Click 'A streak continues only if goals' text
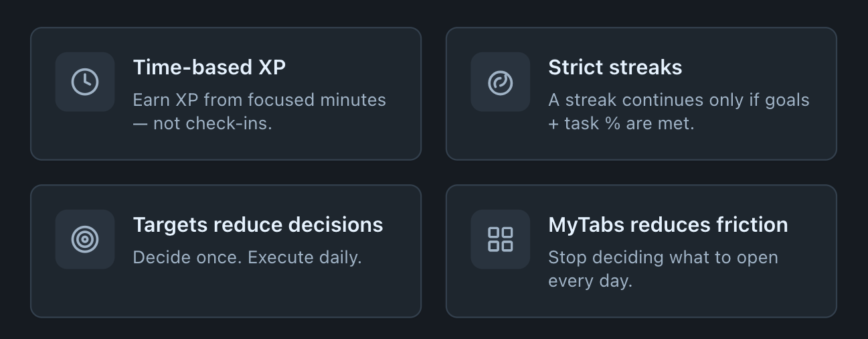This screenshot has width=868, height=339. tap(678, 100)
